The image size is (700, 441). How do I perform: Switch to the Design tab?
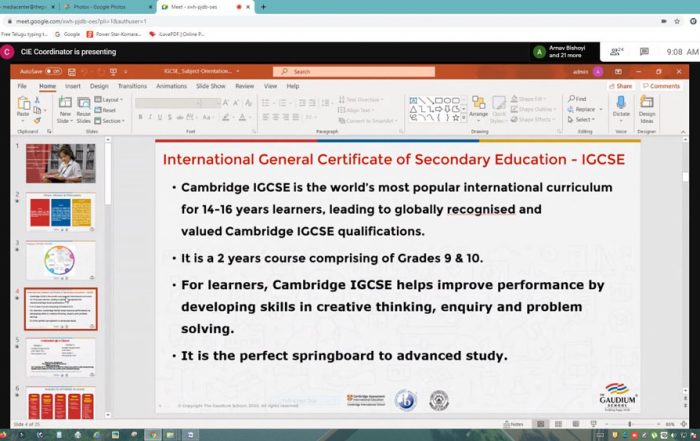click(x=99, y=86)
